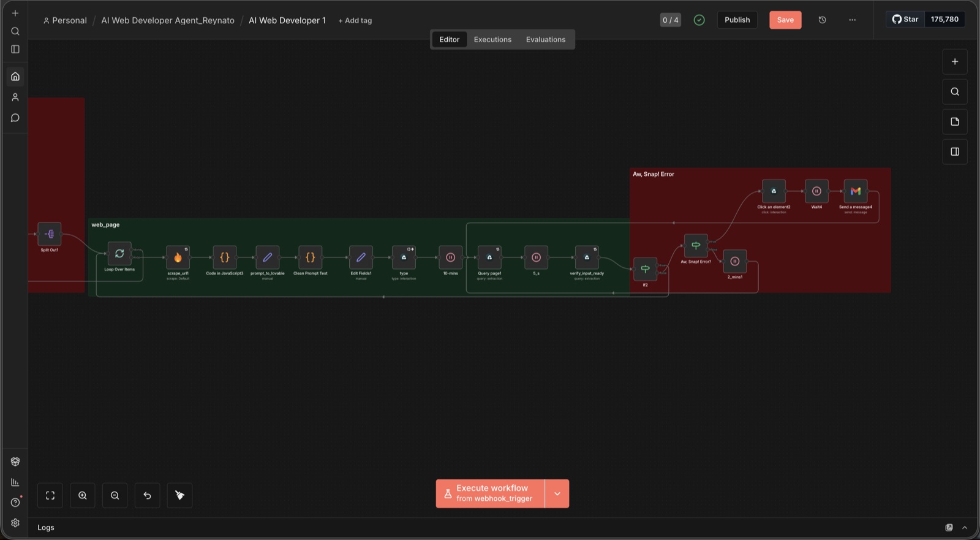
Task: Open templates cube icon in sidebar
Action: tap(15, 462)
